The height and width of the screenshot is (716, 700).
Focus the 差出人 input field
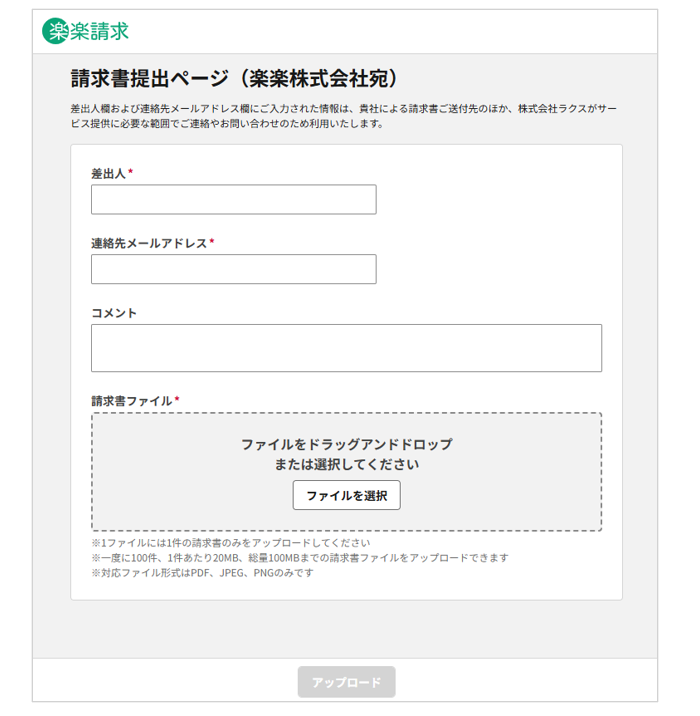[x=233, y=199]
